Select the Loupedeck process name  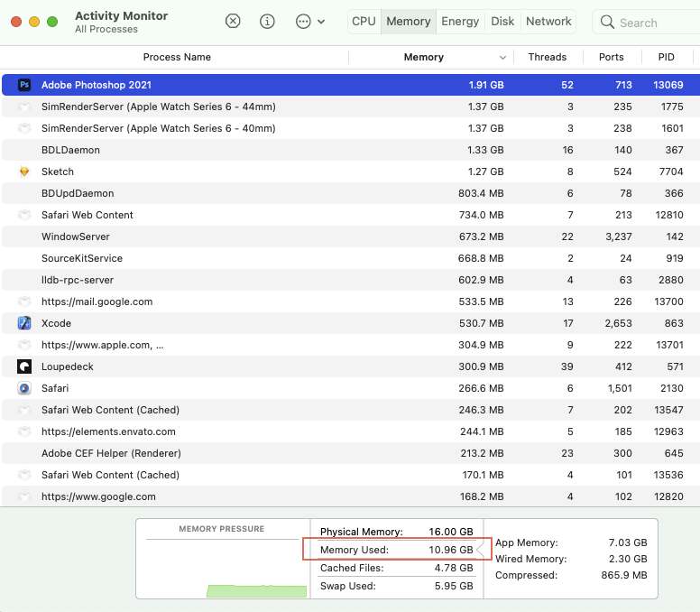68,366
